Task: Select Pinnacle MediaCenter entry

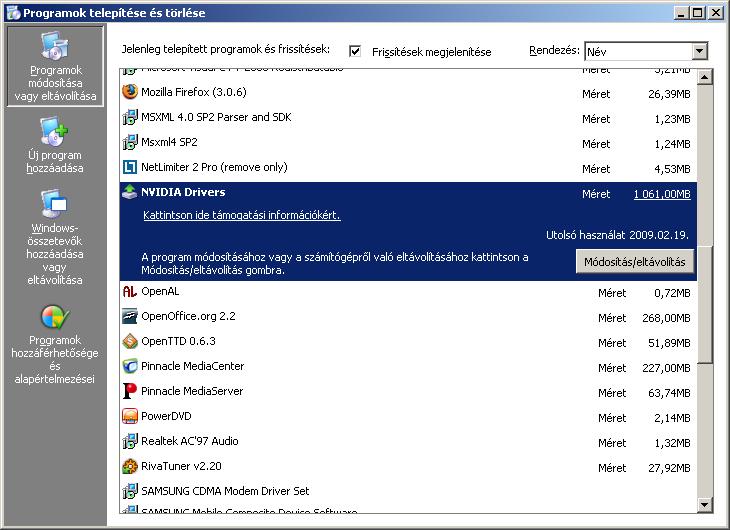Action: point(408,367)
